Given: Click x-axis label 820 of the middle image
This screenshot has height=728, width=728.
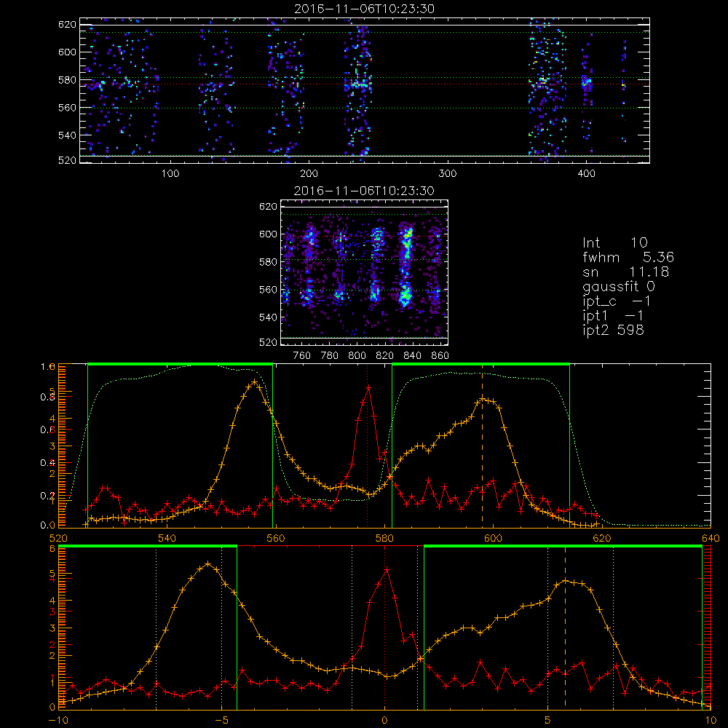Looking at the screenshot, I should (x=385, y=356).
